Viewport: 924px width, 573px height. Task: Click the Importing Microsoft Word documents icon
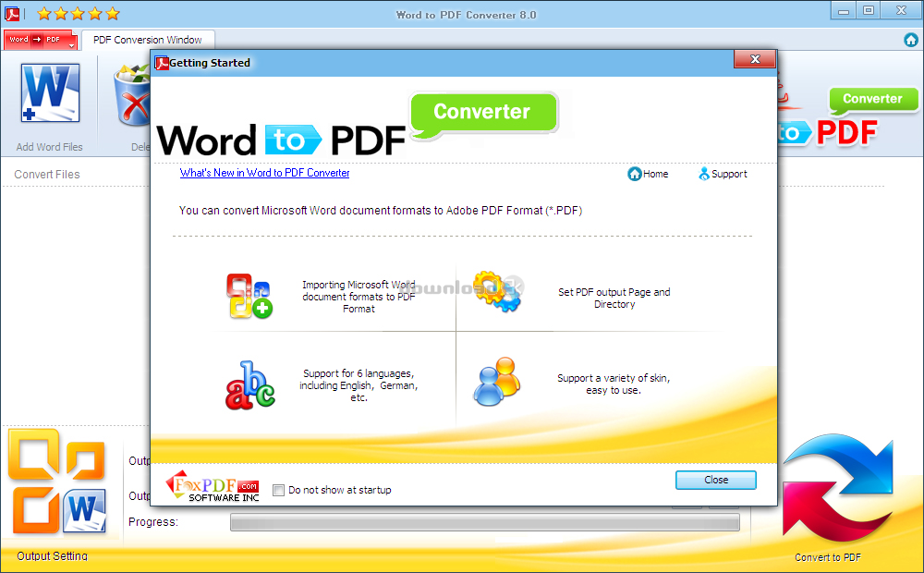[x=248, y=297]
